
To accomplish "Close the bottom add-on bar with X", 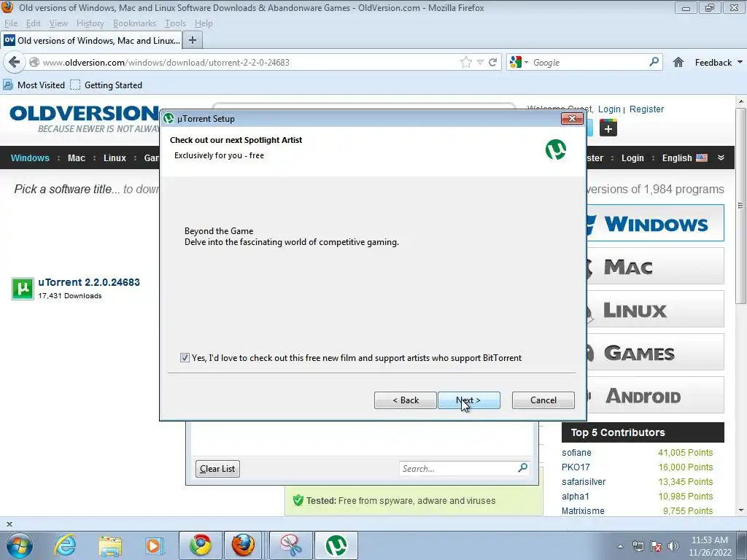I will click(9, 524).
